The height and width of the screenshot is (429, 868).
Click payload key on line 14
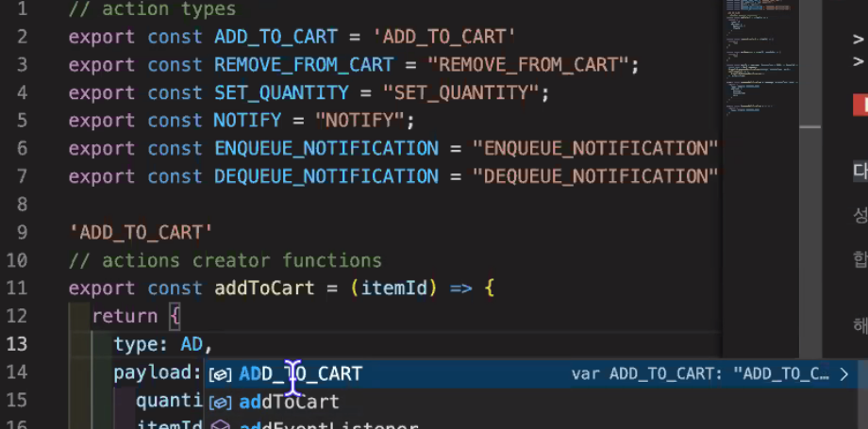click(x=152, y=372)
